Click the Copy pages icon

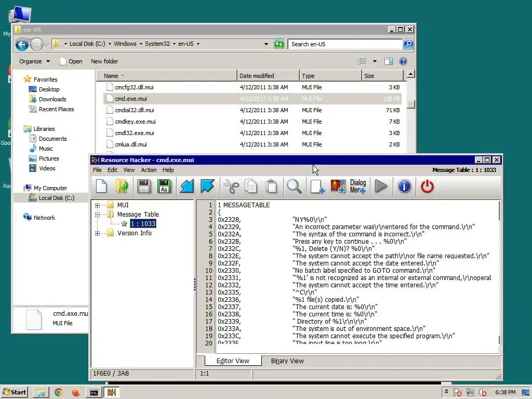(x=251, y=187)
